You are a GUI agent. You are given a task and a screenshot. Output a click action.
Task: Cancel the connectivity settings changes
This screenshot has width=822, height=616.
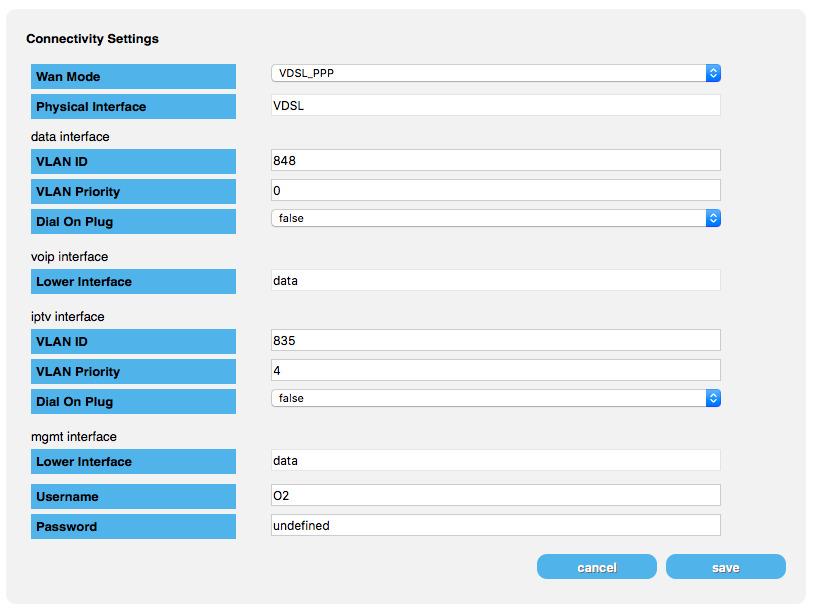[597, 567]
